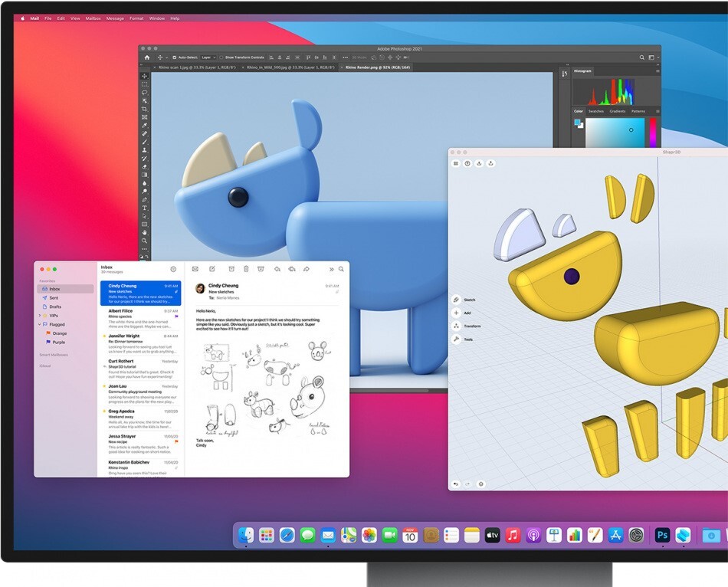This screenshot has height=587, width=728.
Task: Select the Lasso tool in Photoshop
Action: tap(143, 92)
